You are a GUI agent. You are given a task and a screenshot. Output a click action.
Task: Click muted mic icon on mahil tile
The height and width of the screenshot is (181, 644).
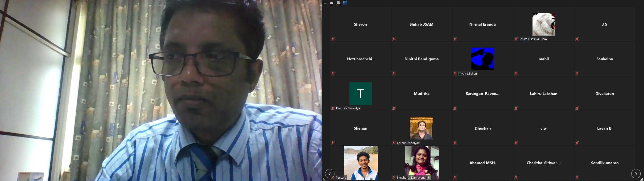pos(516,74)
